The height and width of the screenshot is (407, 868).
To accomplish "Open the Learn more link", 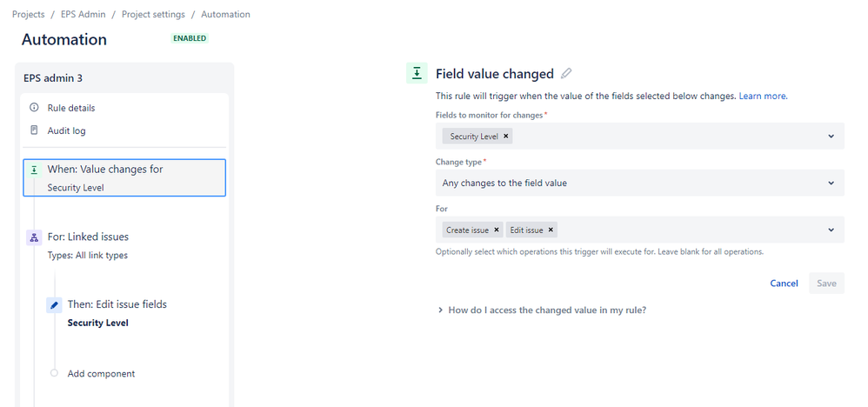I will pyautogui.click(x=763, y=96).
